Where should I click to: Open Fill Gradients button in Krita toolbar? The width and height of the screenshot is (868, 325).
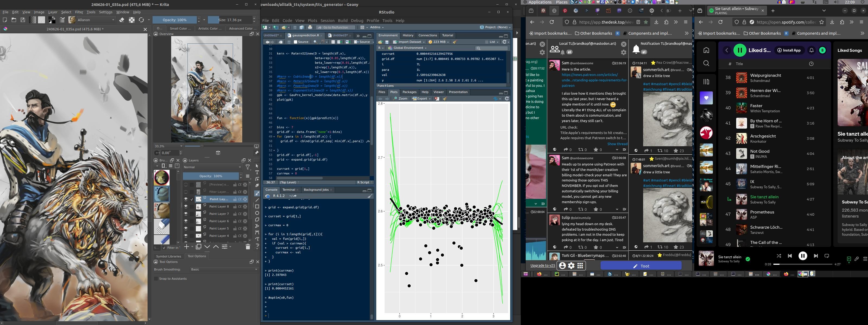point(33,20)
